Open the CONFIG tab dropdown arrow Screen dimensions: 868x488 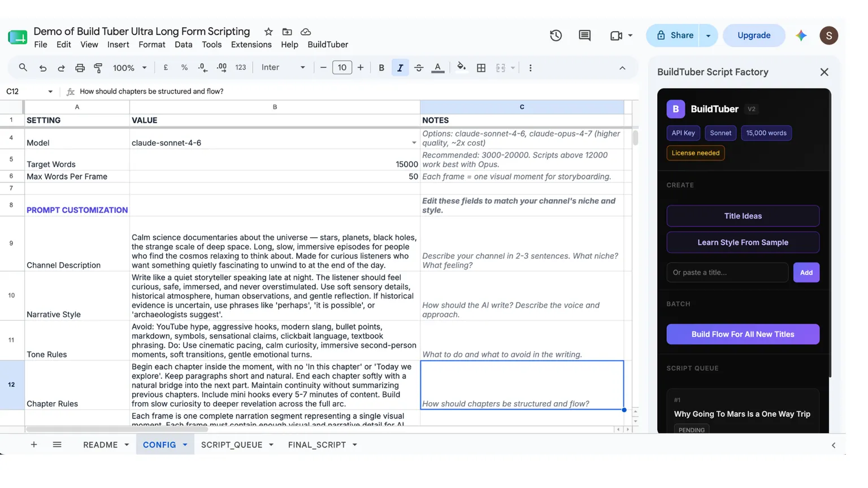click(185, 445)
